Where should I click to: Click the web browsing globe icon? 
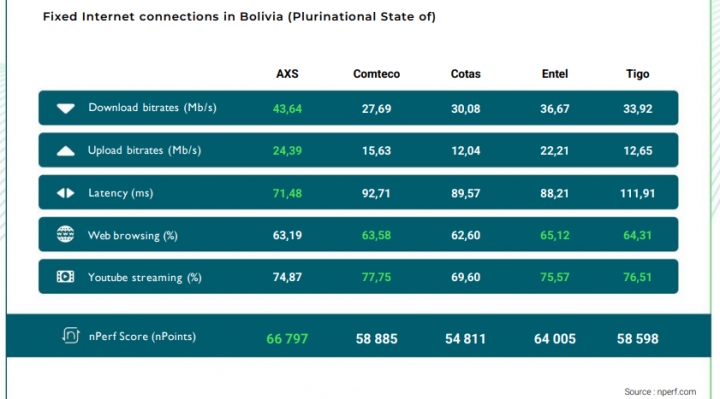tap(65, 234)
